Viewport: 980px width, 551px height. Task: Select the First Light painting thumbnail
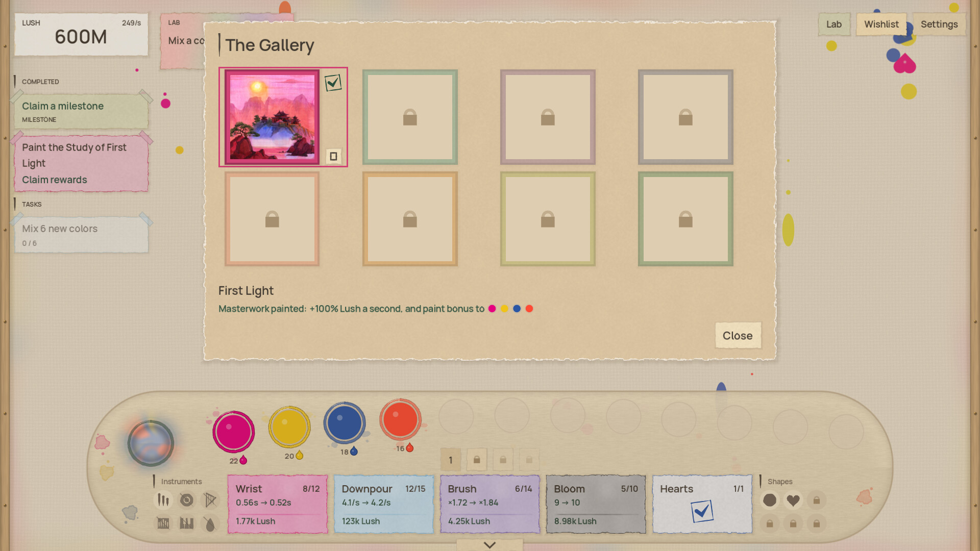[x=272, y=117]
